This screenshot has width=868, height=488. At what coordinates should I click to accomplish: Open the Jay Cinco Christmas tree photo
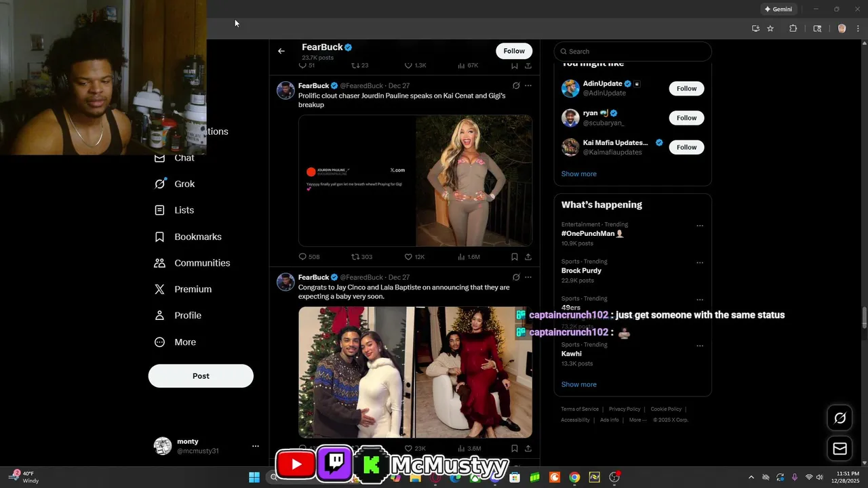click(x=357, y=372)
